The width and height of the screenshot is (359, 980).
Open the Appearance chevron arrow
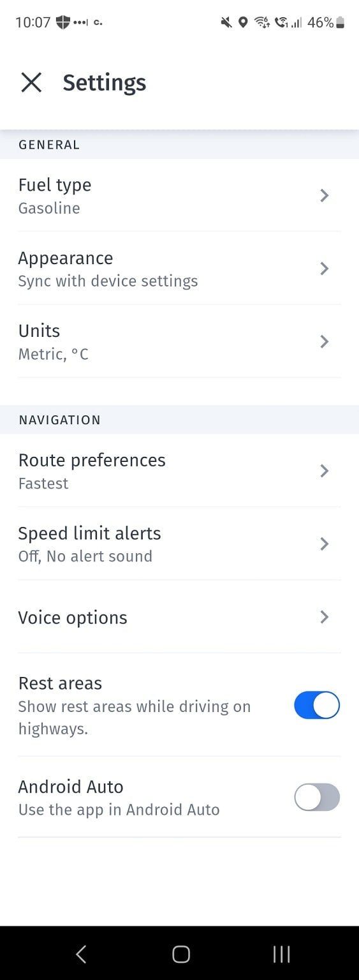[x=324, y=269]
